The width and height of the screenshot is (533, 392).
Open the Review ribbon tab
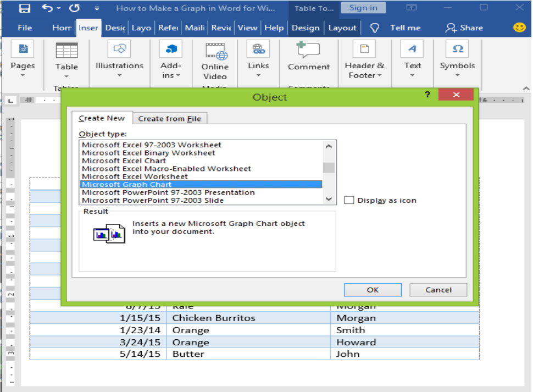[x=221, y=28]
